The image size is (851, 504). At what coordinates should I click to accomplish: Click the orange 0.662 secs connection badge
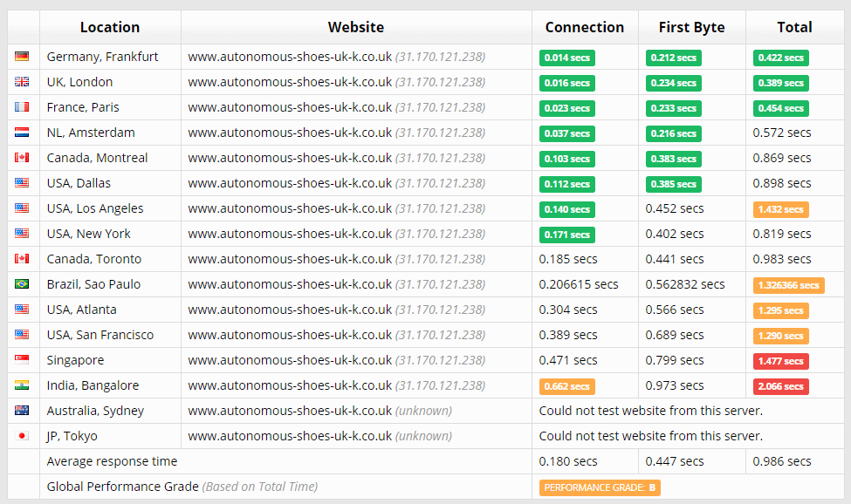tap(567, 387)
